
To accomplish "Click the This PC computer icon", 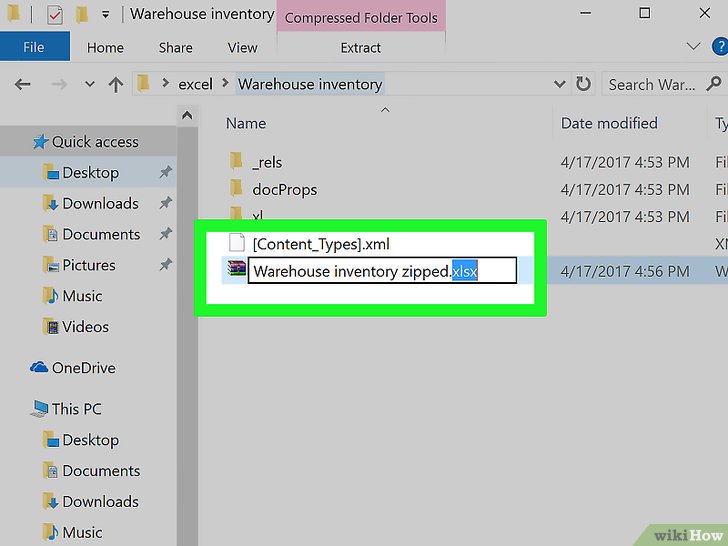I will [x=39, y=409].
